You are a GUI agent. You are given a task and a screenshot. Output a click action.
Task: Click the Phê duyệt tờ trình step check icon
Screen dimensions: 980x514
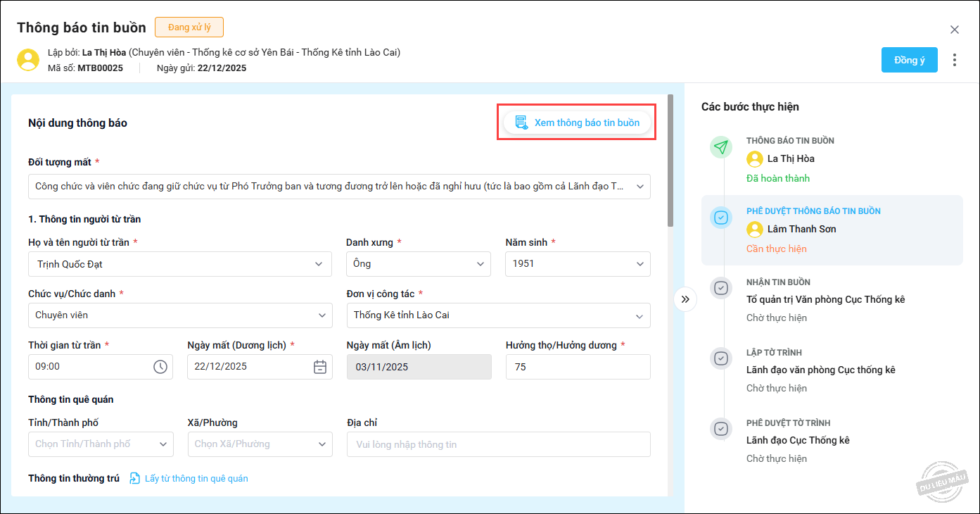720,429
